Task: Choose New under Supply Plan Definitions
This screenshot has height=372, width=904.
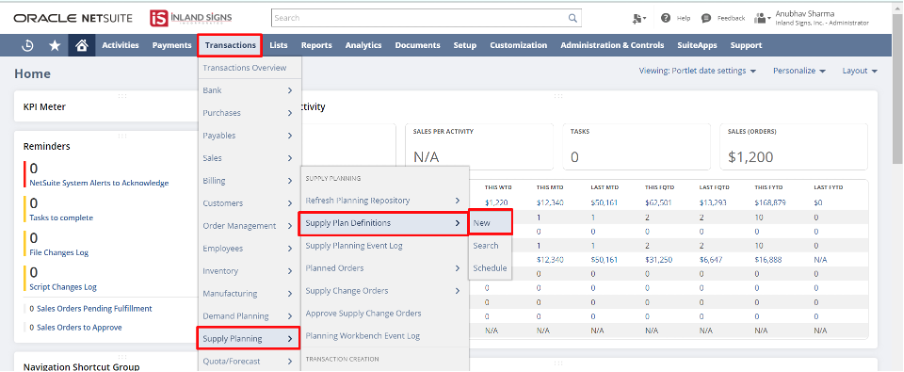Action: tap(490, 223)
